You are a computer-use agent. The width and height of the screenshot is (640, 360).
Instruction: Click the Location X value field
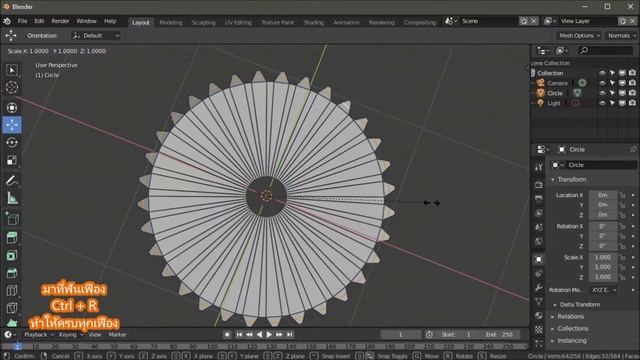(x=602, y=195)
